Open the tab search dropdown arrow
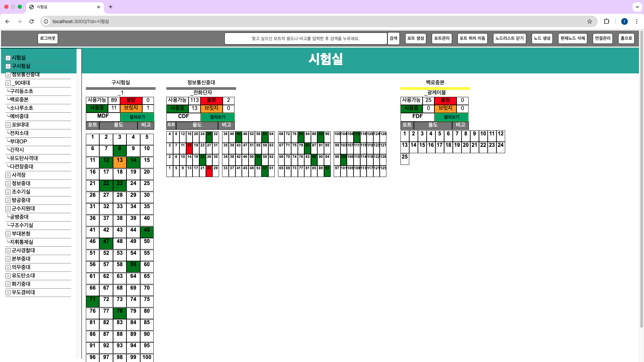Viewport: 644px width, 362px height. point(637,7)
